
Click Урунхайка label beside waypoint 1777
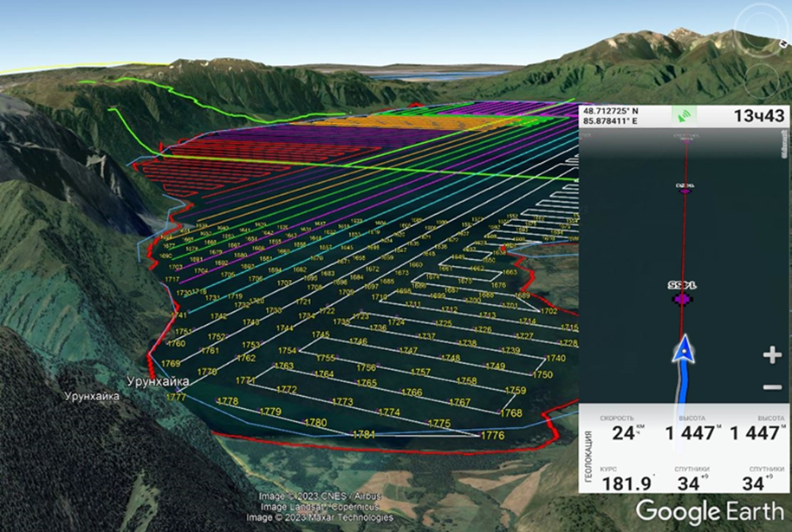(x=158, y=381)
